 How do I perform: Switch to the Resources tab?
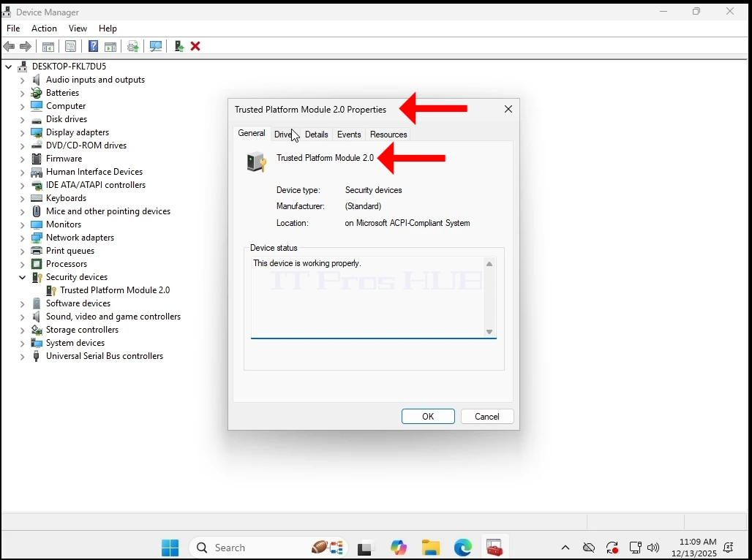click(388, 135)
